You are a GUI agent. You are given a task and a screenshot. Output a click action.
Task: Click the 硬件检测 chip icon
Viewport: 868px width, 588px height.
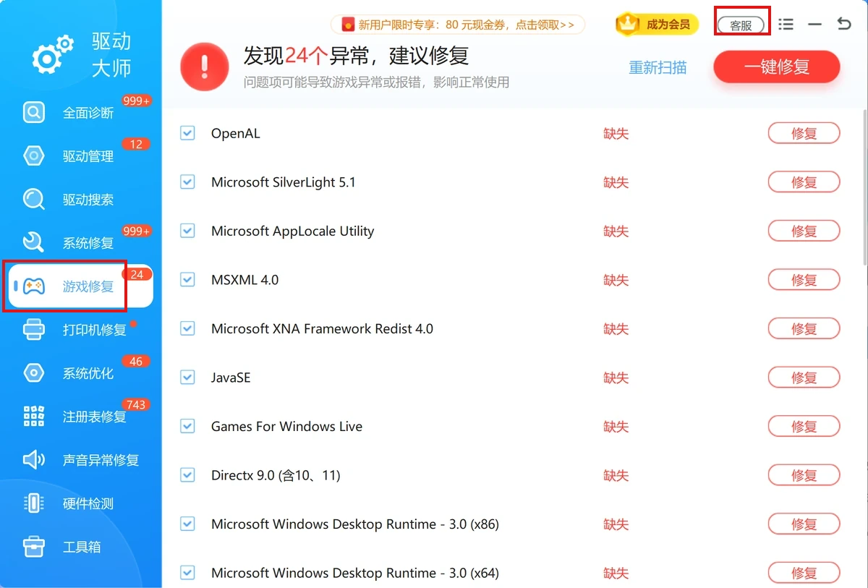coord(34,503)
